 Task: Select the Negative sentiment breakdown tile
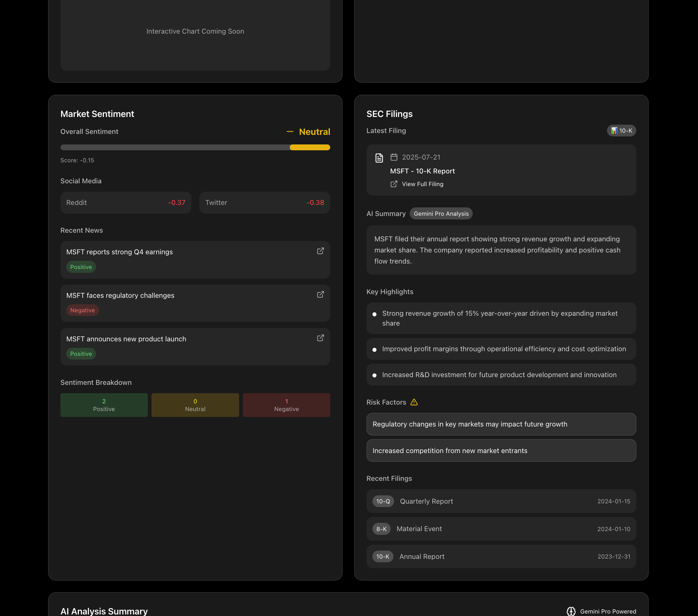coord(286,405)
